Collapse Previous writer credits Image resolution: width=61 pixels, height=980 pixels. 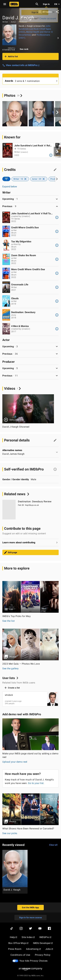click(x=30, y=206)
